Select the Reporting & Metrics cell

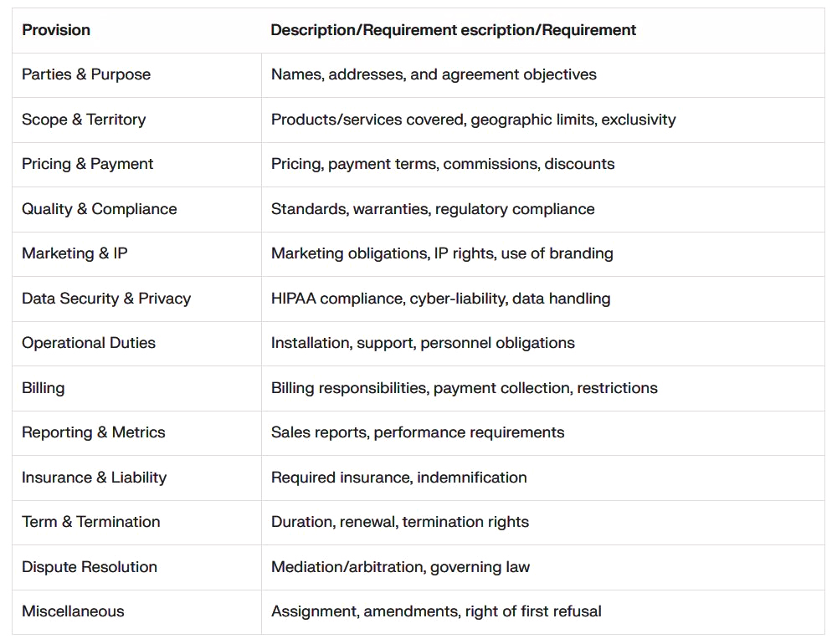(x=94, y=432)
